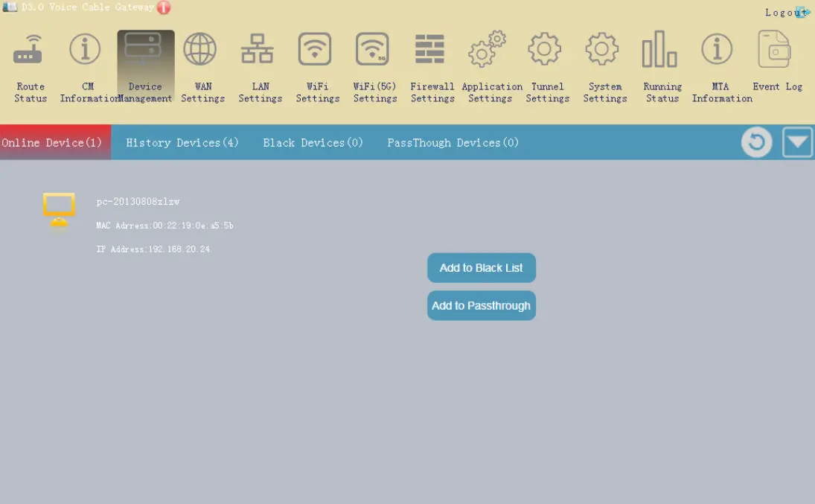Click IP Address 192.168.20.24 text
The height and width of the screenshot is (504, 815).
coord(153,249)
